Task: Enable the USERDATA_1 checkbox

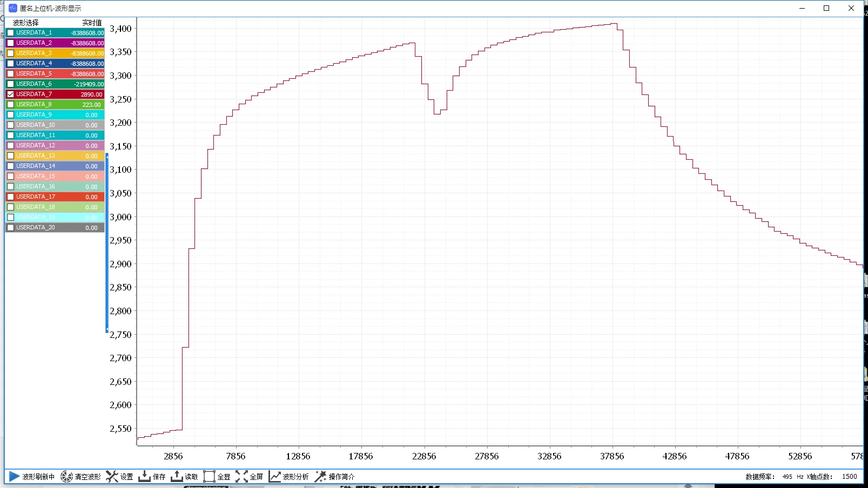Action: coord(10,33)
